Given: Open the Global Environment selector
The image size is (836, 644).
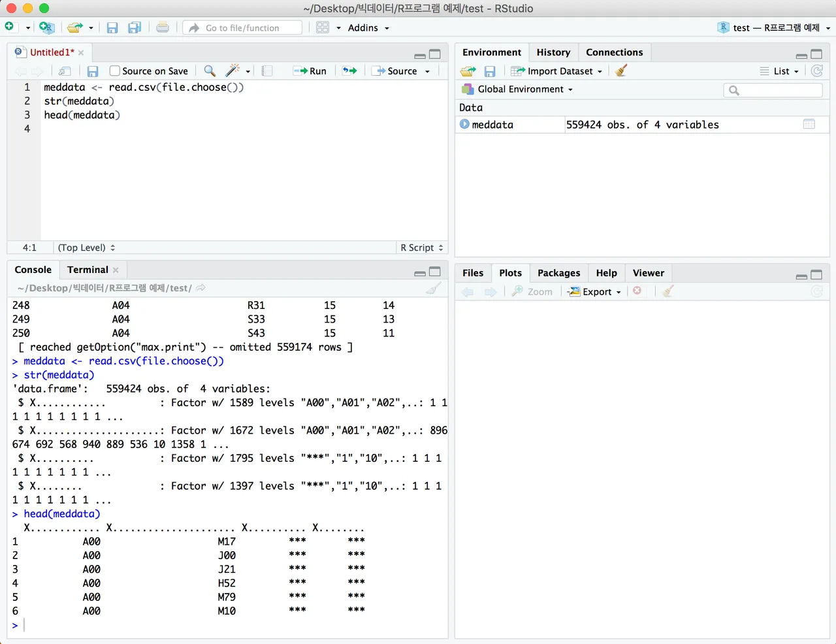Looking at the screenshot, I should [517, 89].
